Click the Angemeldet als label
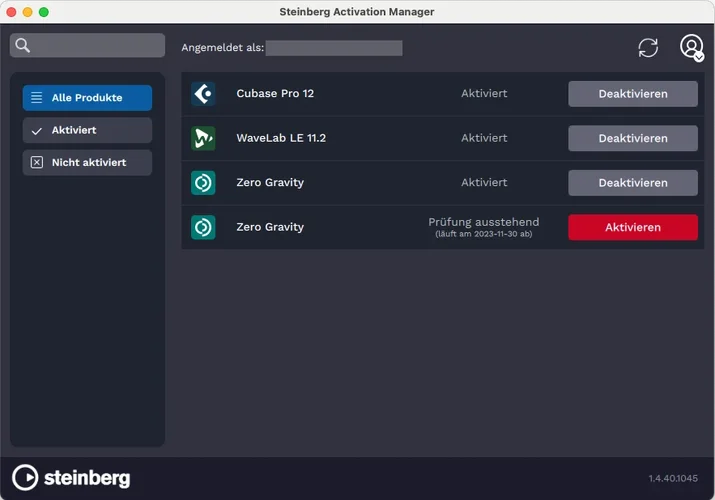The width and height of the screenshot is (715, 500). click(x=223, y=47)
